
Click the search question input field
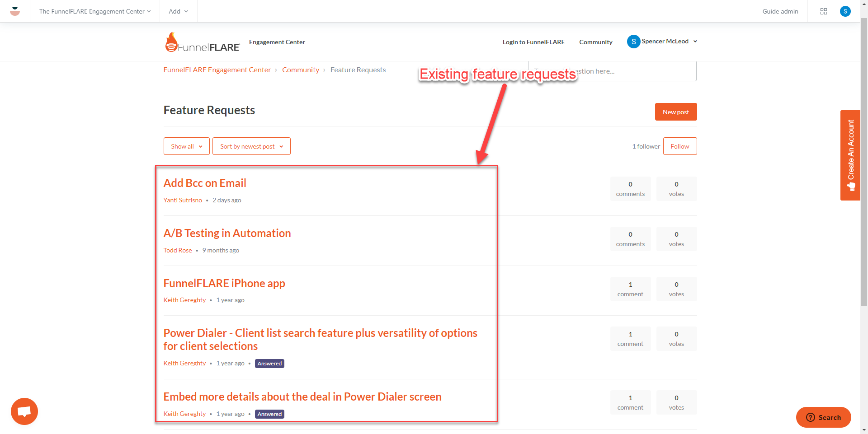coord(612,71)
